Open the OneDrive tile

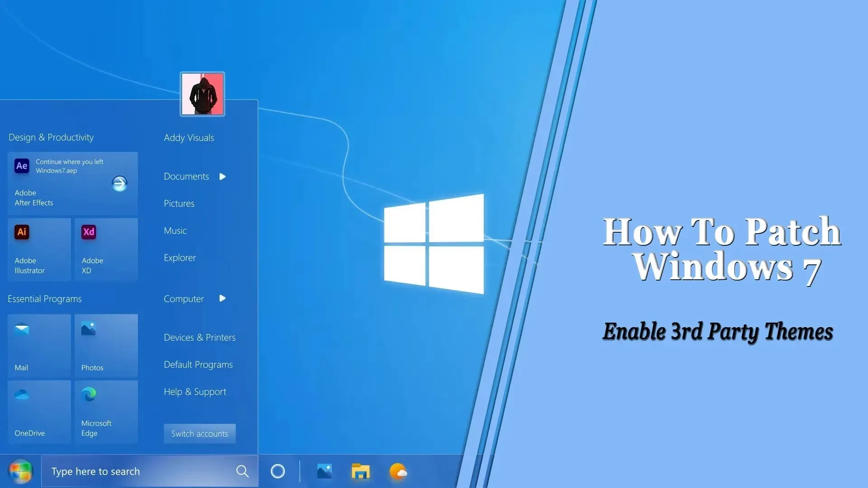coord(39,412)
